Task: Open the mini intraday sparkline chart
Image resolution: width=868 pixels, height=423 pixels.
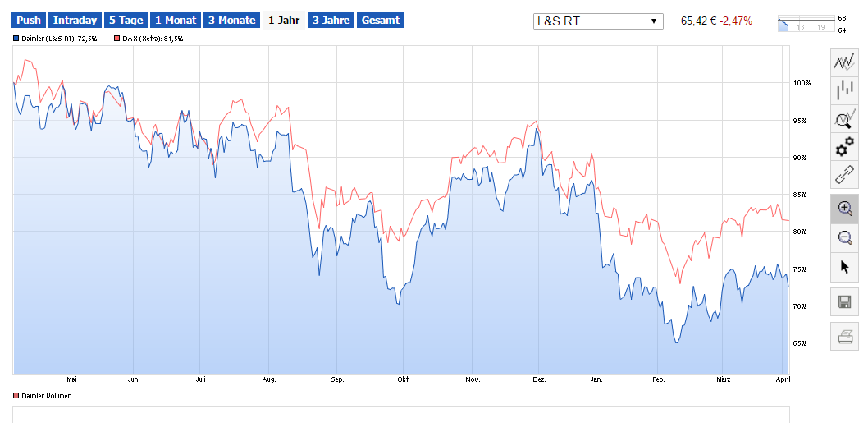Action: 806,24
